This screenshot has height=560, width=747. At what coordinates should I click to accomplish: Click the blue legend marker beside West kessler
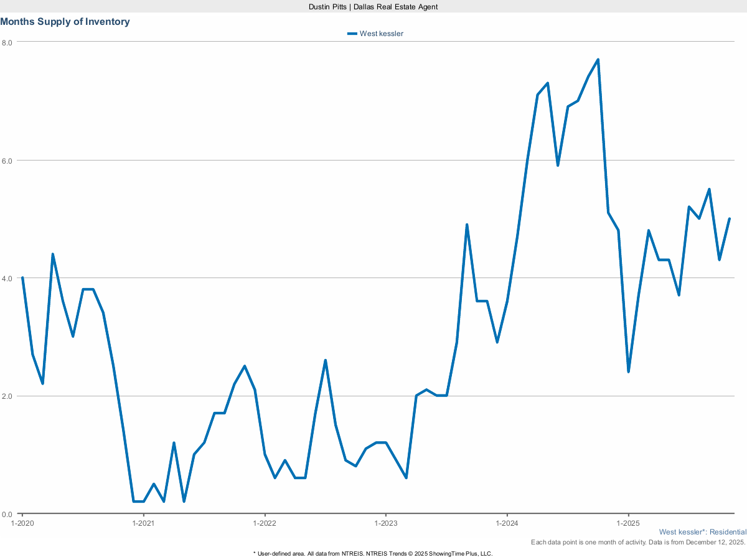click(x=352, y=34)
